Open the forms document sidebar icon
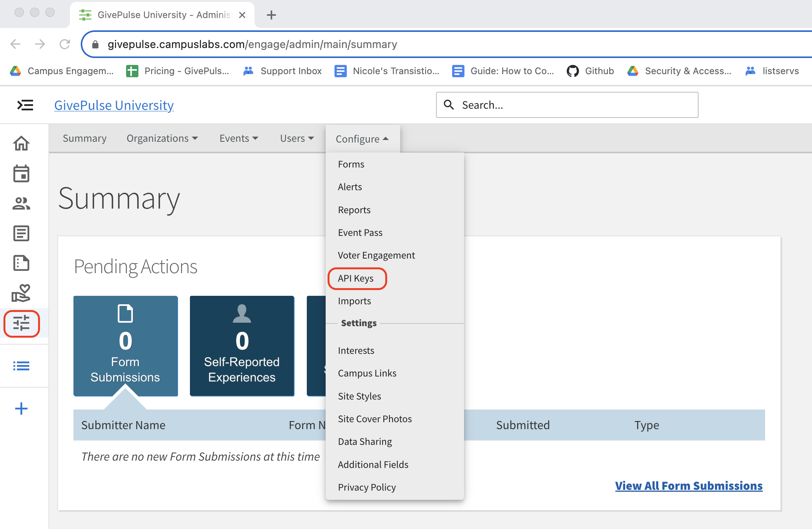Screen dimensions: 812x529 point(22,263)
